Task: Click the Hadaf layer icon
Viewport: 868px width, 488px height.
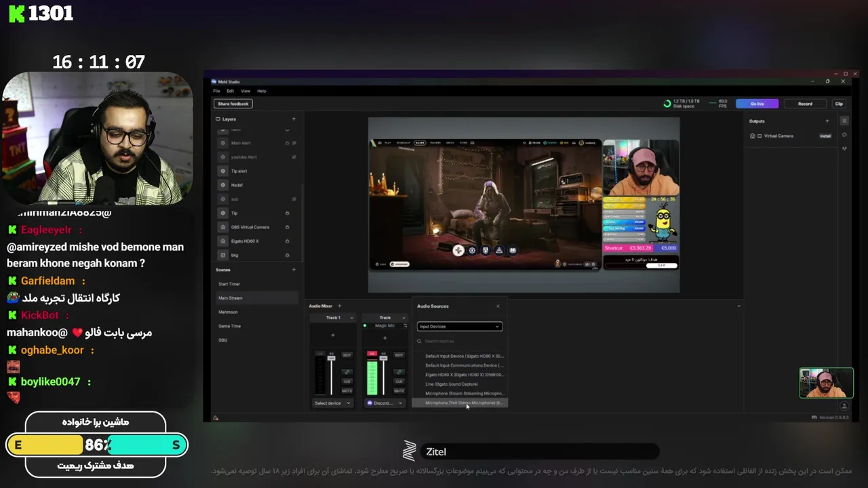Action: coord(222,185)
